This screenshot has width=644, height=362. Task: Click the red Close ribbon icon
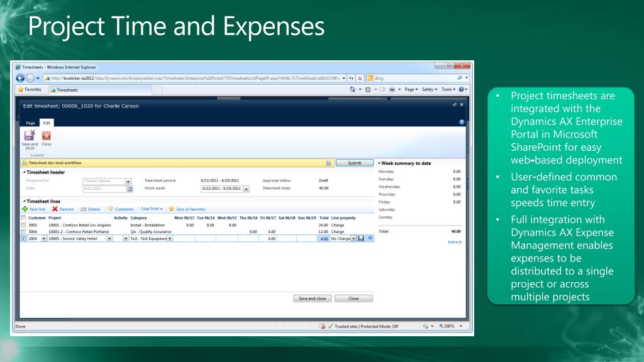point(47,136)
